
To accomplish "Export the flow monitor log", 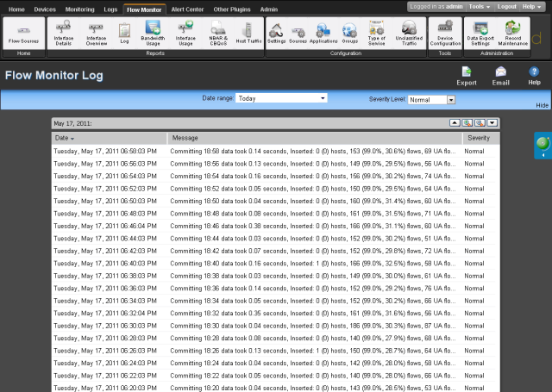I will 466,77.
